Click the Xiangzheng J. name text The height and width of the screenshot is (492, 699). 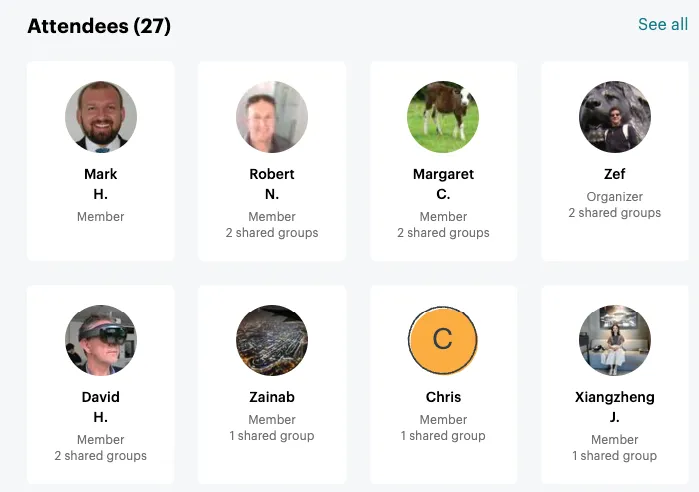pyautogui.click(x=615, y=407)
